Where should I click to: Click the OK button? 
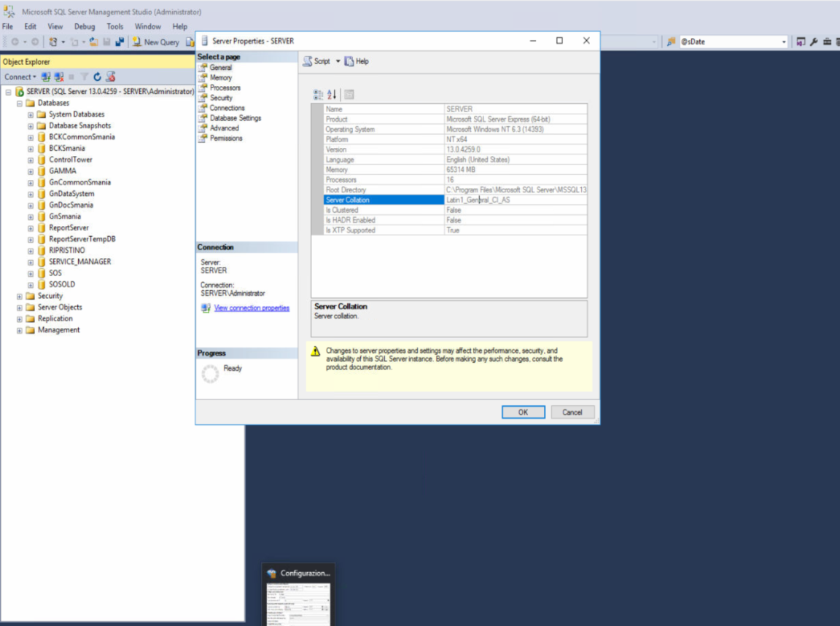(x=523, y=412)
